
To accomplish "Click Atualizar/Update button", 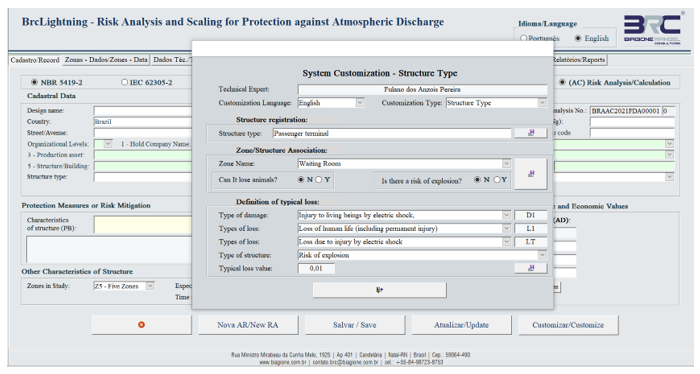I will [x=462, y=325].
